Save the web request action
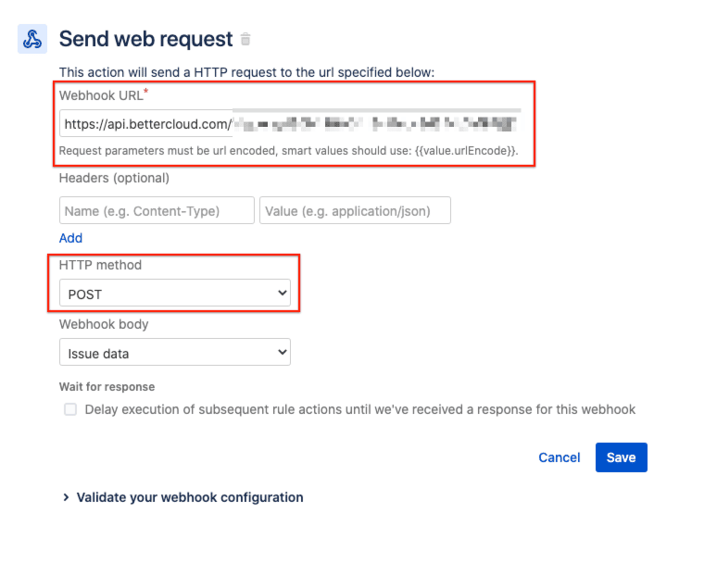Screen dimensions: 717x588 [x=621, y=457]
